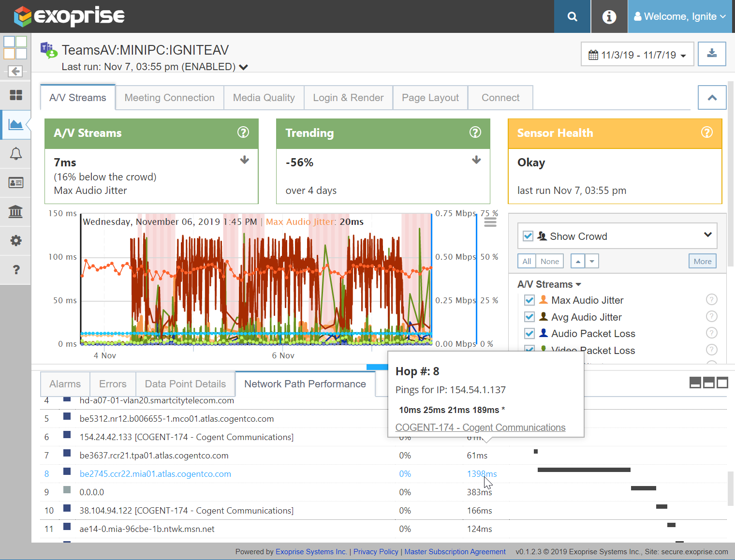Open COGENT-174 - Cogent Communications link
Screen dimensions: 735x560
tap(480, 427)
